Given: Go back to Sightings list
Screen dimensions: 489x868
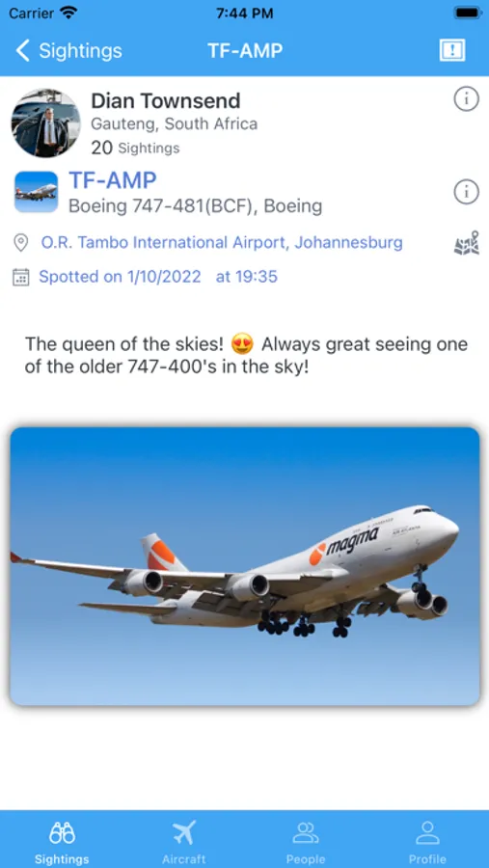Looking at the screenshot, I should pos(68,50).
